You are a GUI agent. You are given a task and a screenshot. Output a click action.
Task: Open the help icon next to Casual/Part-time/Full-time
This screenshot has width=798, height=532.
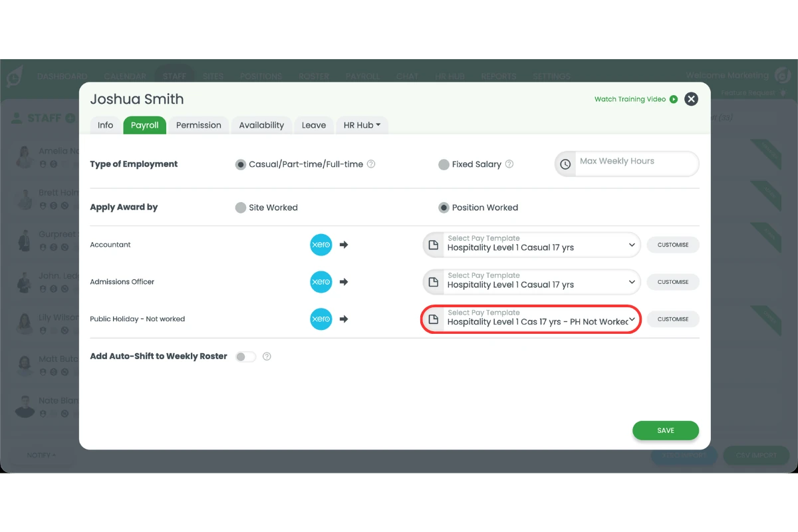pyautogui.click(x=371, y=164)
